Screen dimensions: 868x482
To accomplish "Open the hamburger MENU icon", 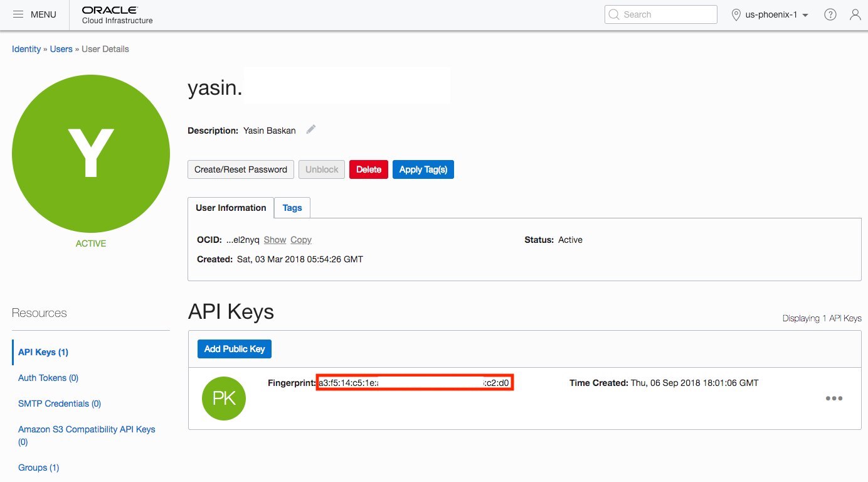I will pos(18,14).
